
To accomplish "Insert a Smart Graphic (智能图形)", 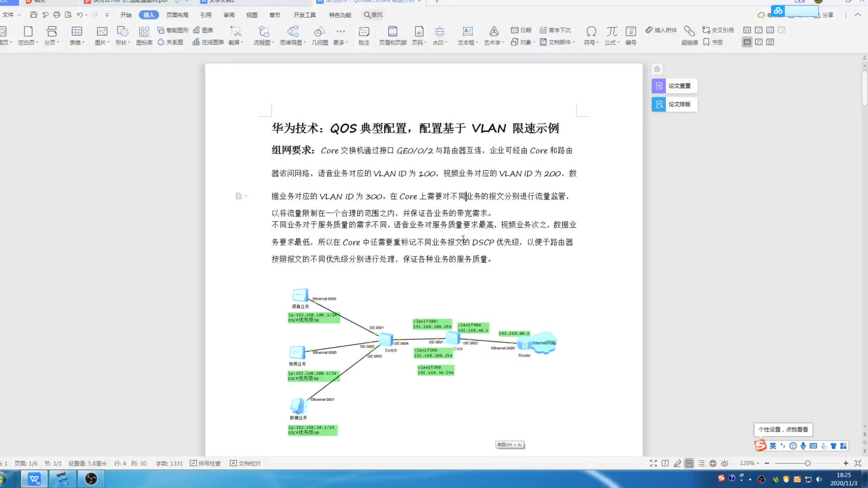I will coord(173,30).
